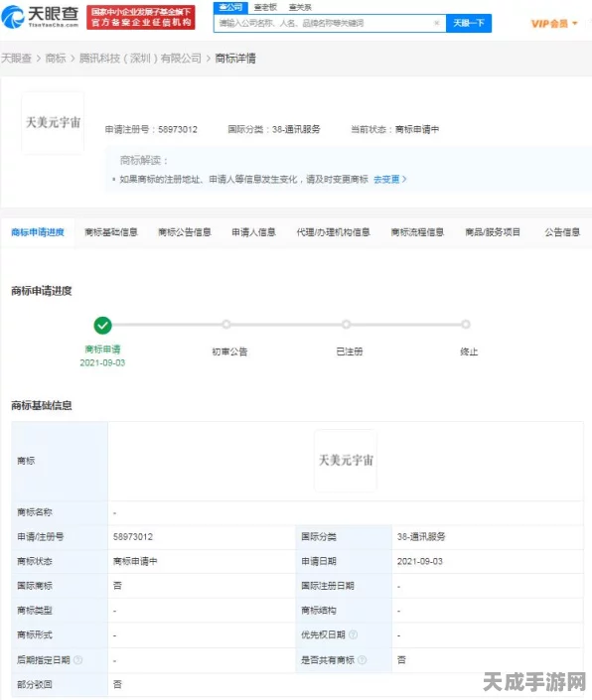Click the red 官方备案企业征信机构 banner
The width and height of the screenshot is (592, 700).
[141, 17]
